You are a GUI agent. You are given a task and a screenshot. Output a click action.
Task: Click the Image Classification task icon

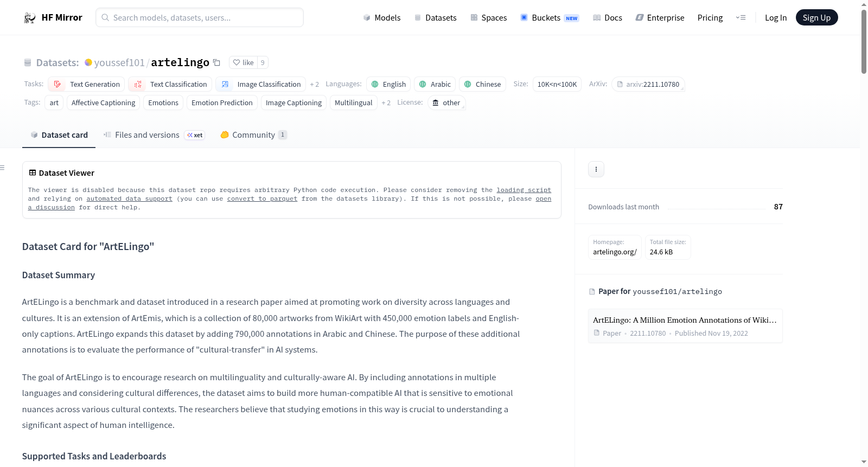225,84
